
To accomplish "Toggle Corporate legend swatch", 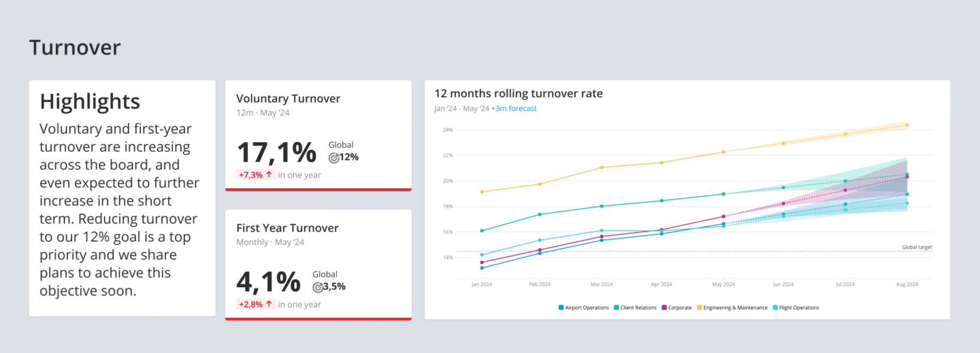I will pyautogui.click(x=665, y=307).
